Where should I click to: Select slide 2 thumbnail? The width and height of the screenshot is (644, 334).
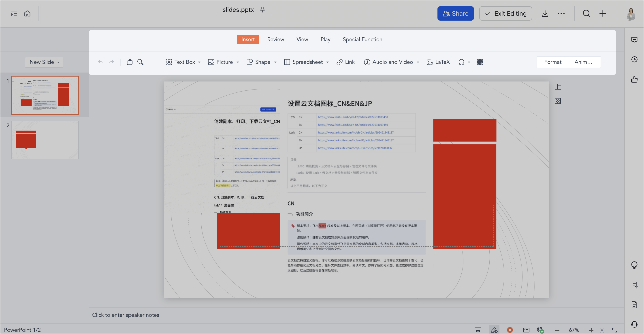click(45, 140)
